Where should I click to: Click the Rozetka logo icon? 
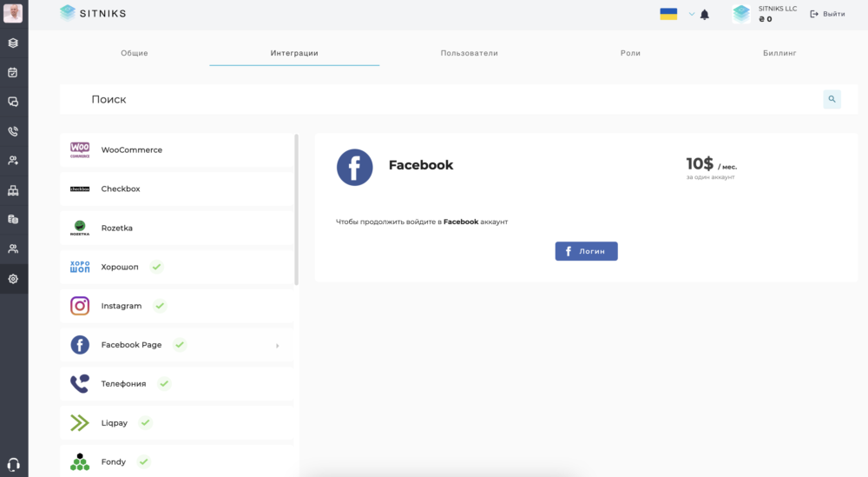click(x=80, y=228)
